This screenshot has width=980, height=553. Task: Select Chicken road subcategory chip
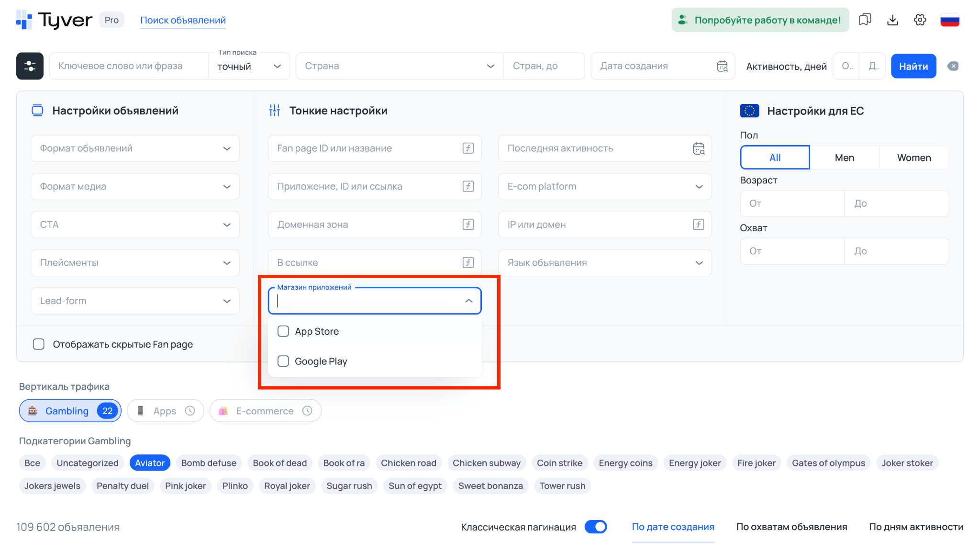[x=408, y=463]
